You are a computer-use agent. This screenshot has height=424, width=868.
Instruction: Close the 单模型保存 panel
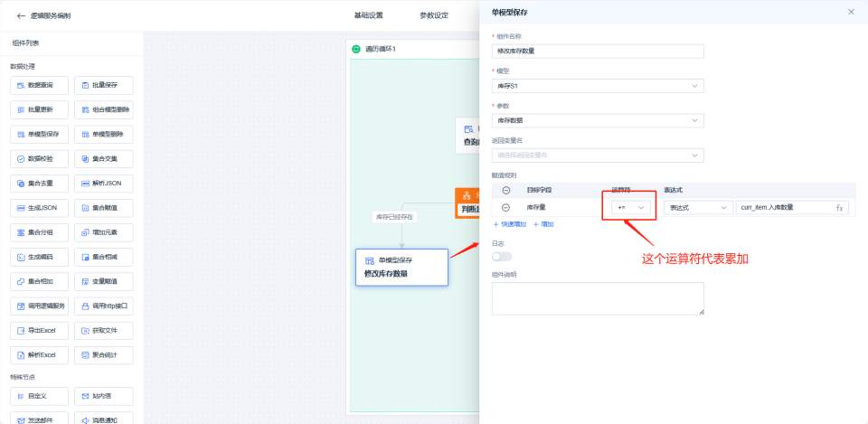(x=851, y=12)
